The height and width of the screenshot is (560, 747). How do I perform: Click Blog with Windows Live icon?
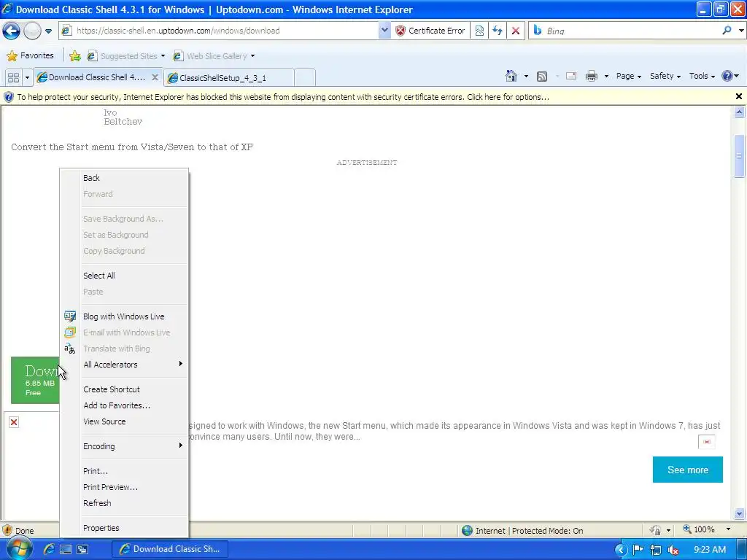click(x=70, y=316)
